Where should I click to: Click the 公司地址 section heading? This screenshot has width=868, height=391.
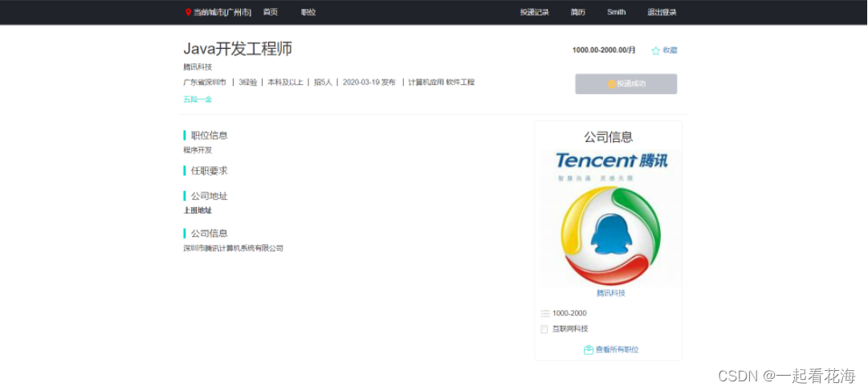(x=210, y=196)
